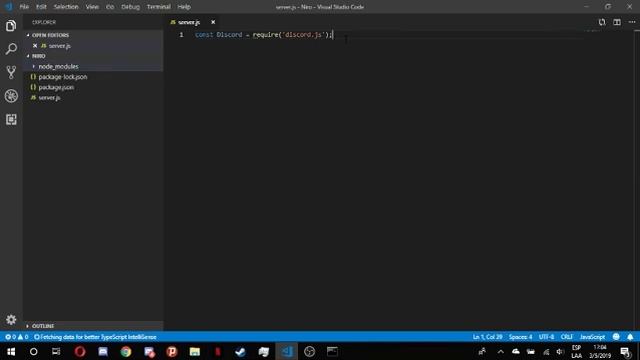This screenshot has width=640, height=360.
Task: Open File Explorer from the taskbar
Action: 195,351
